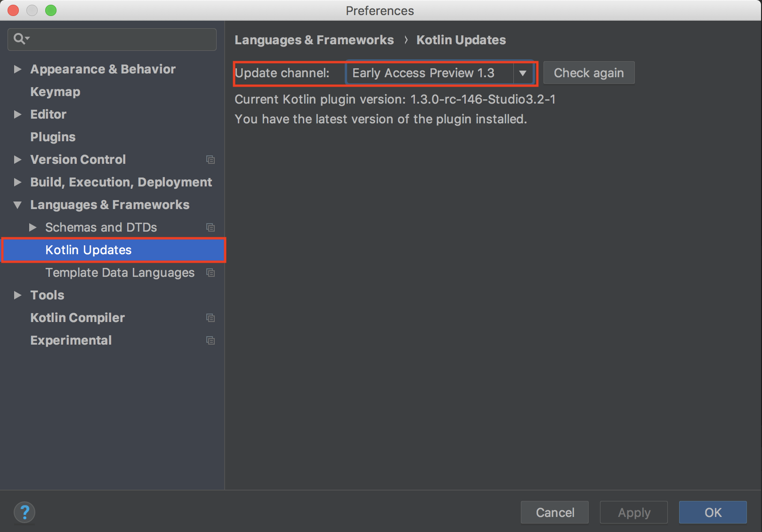The image size is (762, 532).
Task: Open the Plugins settings page
Action: 53,137
